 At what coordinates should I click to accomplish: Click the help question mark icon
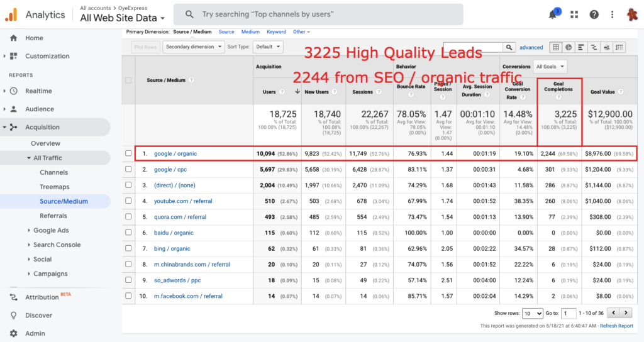point(594,14)
